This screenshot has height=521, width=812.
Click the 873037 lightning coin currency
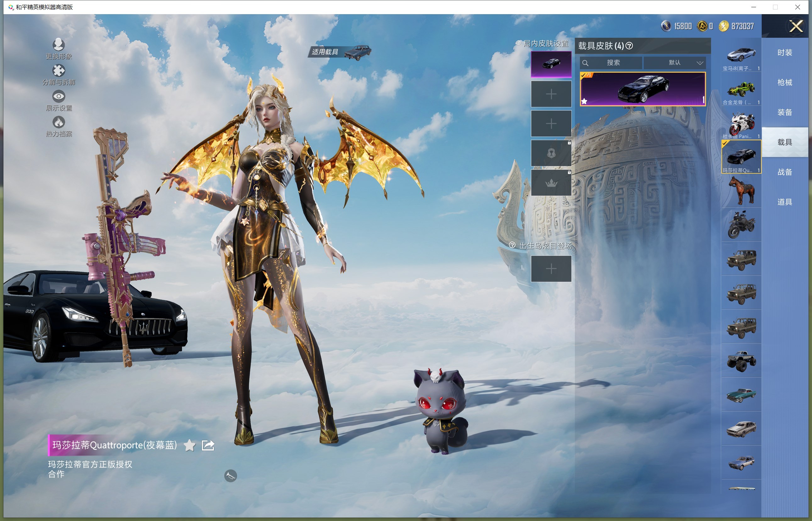click(736, 26)
